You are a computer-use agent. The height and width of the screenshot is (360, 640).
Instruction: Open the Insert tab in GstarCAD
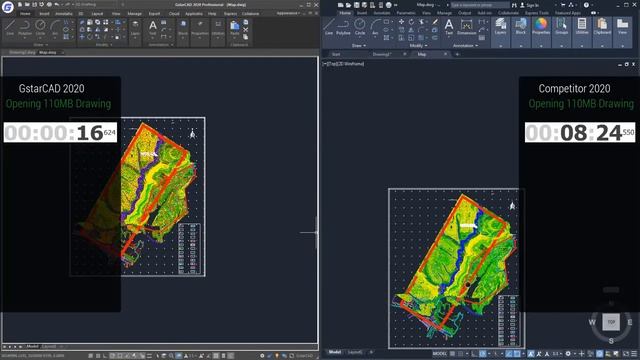(x=44, y=13)
